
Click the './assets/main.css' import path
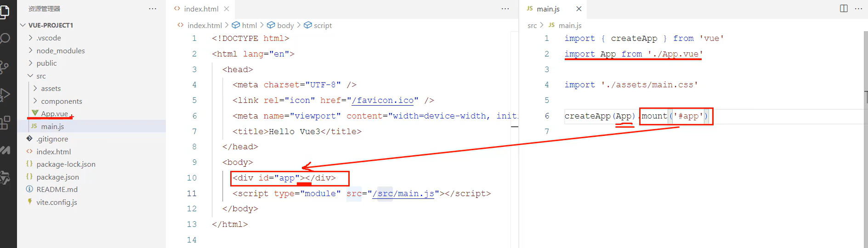[x=649, y=85]
